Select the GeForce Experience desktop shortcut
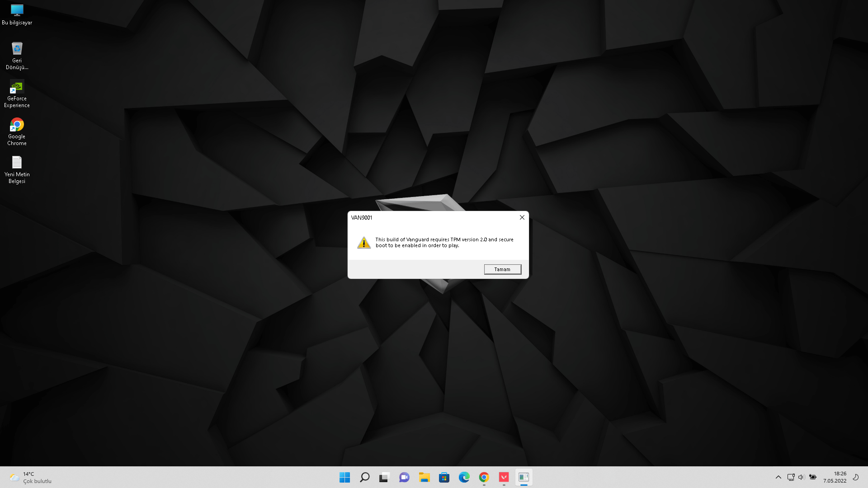 tap(17, 94)
